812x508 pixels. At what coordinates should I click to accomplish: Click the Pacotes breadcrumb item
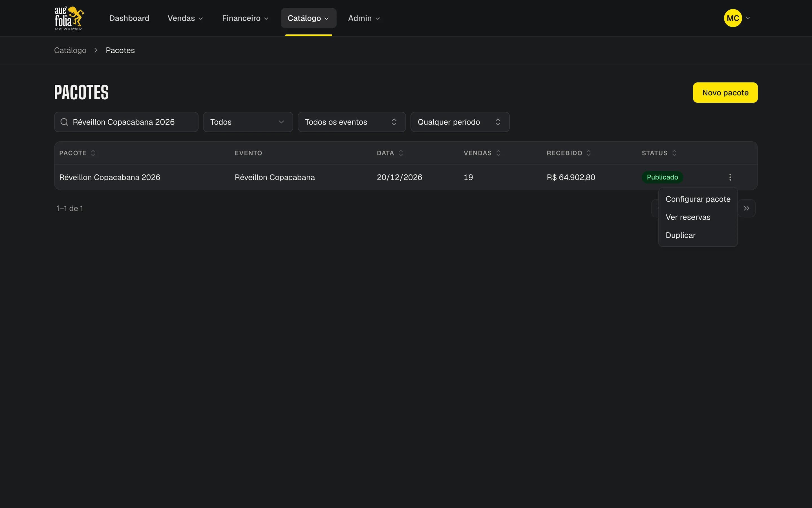click(x=120, y=51)
